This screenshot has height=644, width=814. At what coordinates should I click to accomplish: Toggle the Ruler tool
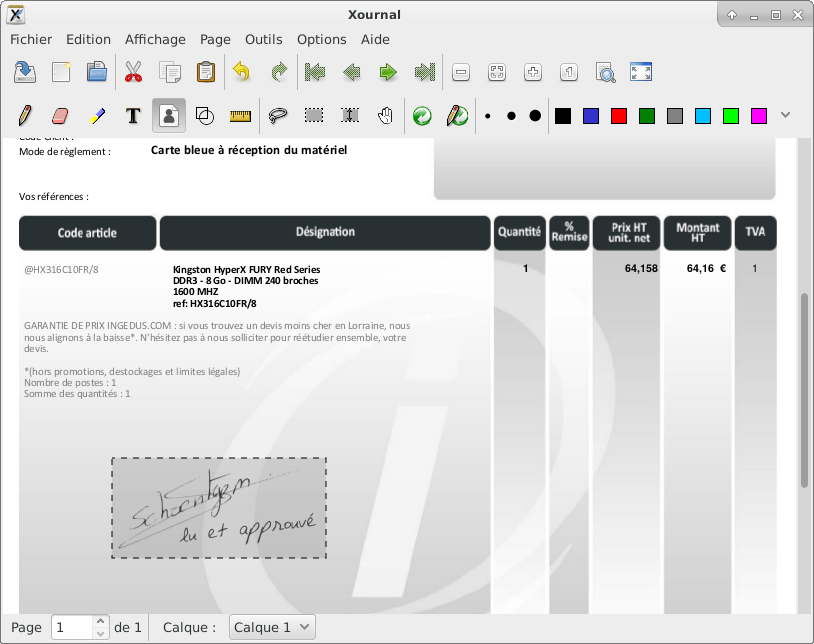pos(240,116)
